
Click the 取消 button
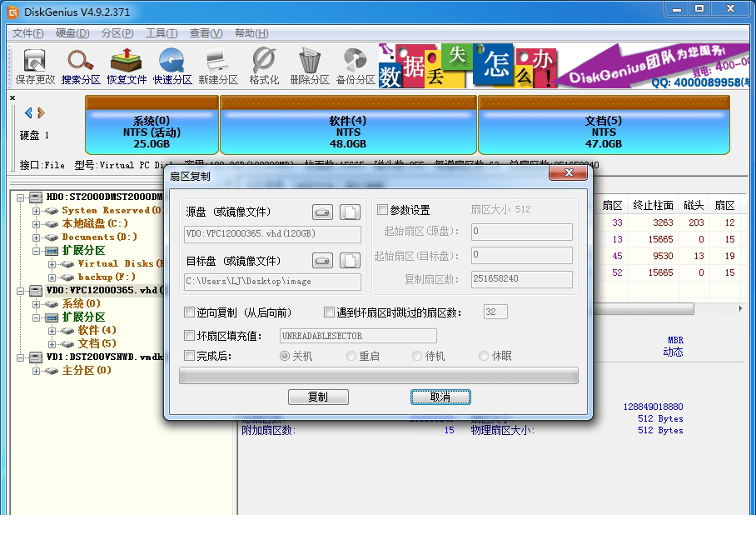coord(440,397)
